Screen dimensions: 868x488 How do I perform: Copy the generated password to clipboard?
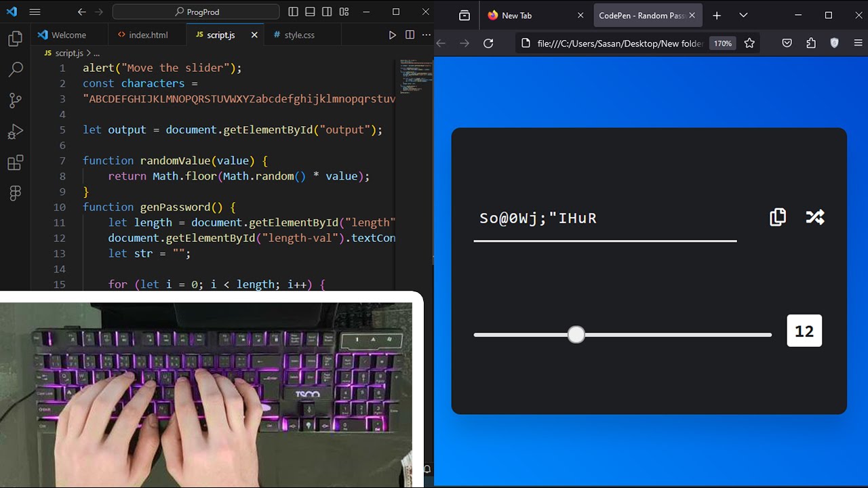pos(778,217)
